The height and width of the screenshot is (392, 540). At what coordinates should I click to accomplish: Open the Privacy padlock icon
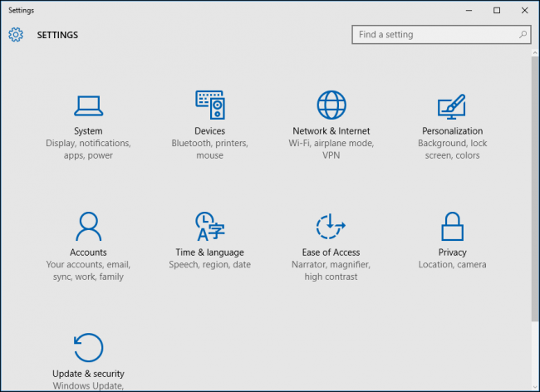pyautogui.click(x=452, y=226)
